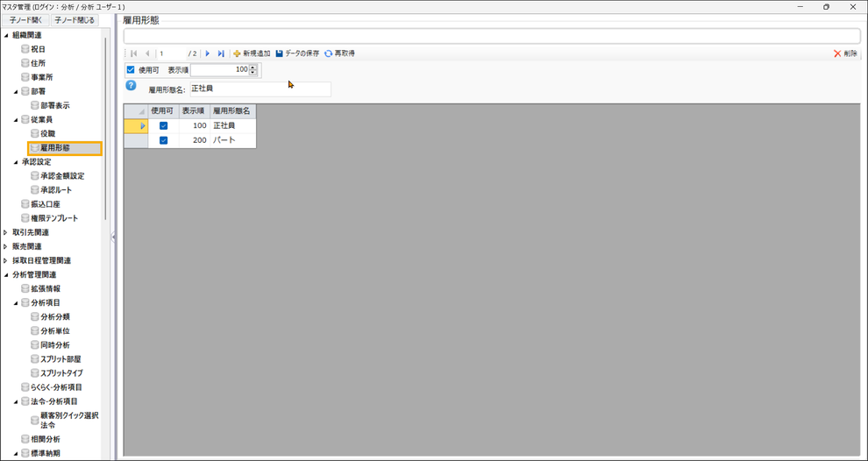Screen dimensions: 868x461
Task: Go to next record arrow
Action: tap(208, 53)
